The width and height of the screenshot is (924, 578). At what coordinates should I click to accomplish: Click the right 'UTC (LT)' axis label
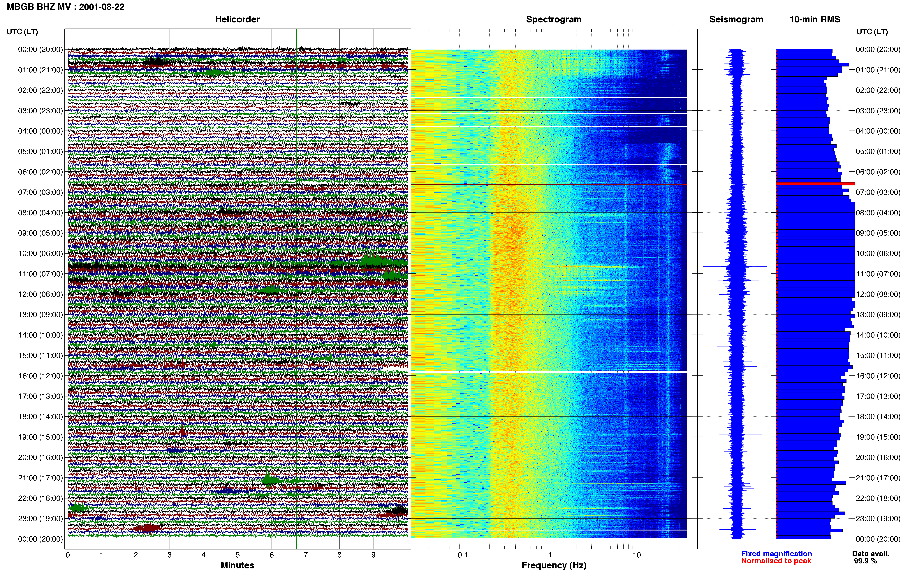point(872,32)
